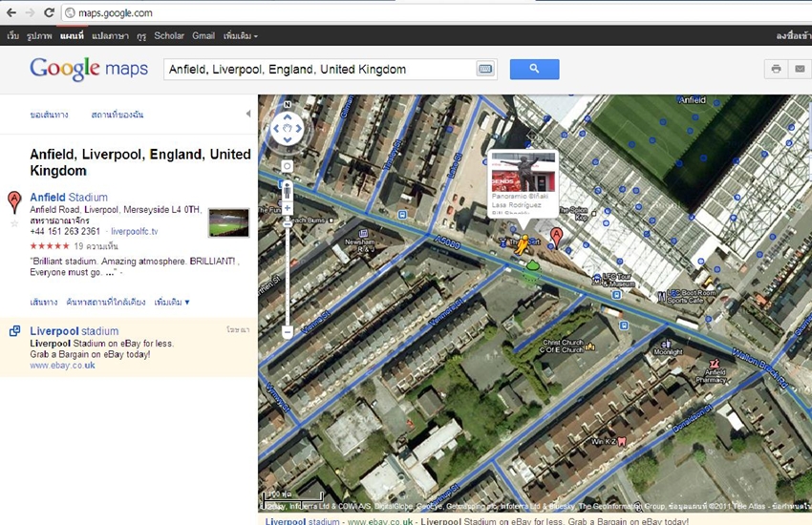Viewport: 812px width, 525px height.
Task: Click the search field with Anfield address
Action: (x=319, y=70)
